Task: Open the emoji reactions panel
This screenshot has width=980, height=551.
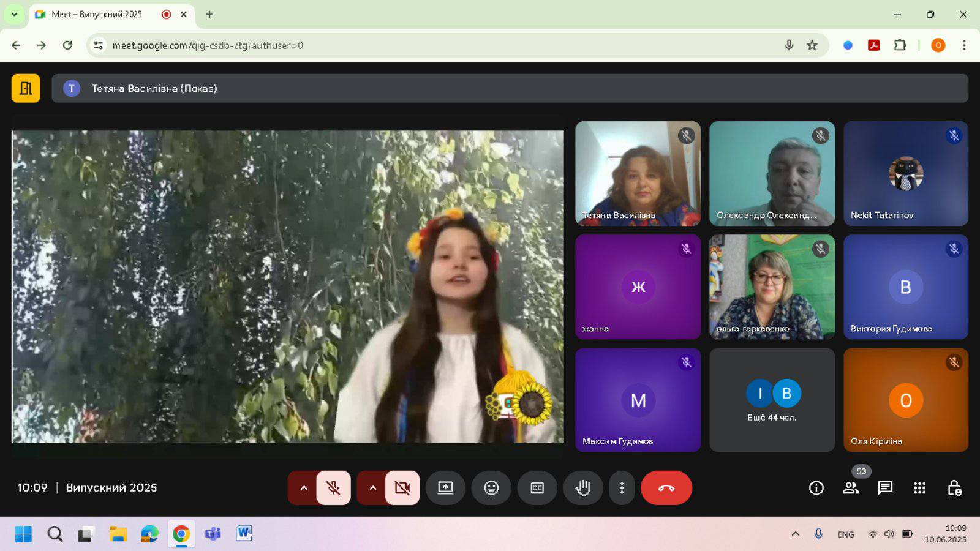Action: (491, 488)
